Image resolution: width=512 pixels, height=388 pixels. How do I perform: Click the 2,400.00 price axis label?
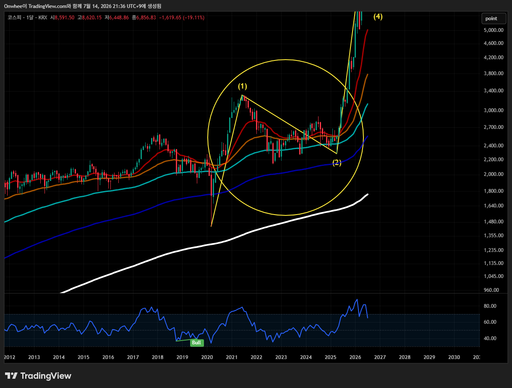pos(494,146)
